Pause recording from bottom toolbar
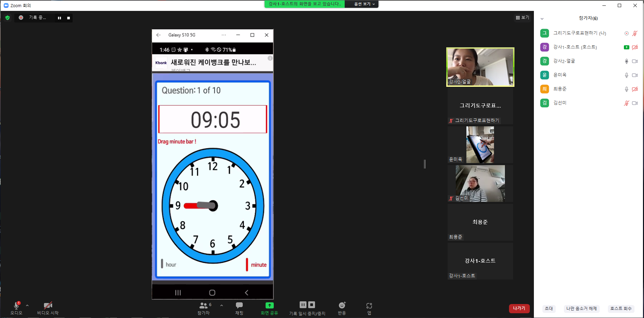This screenshot has height=318, width=644. (x=303, y=305)
